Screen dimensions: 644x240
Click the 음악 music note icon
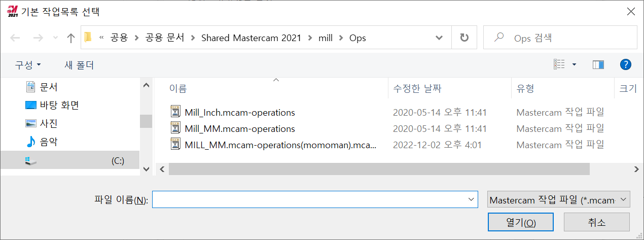coord(30,142)
